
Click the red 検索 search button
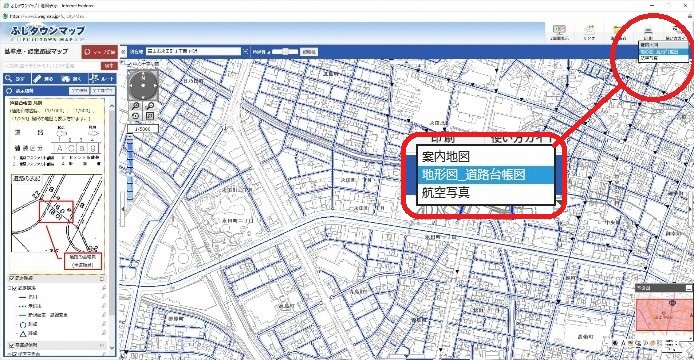109,66
